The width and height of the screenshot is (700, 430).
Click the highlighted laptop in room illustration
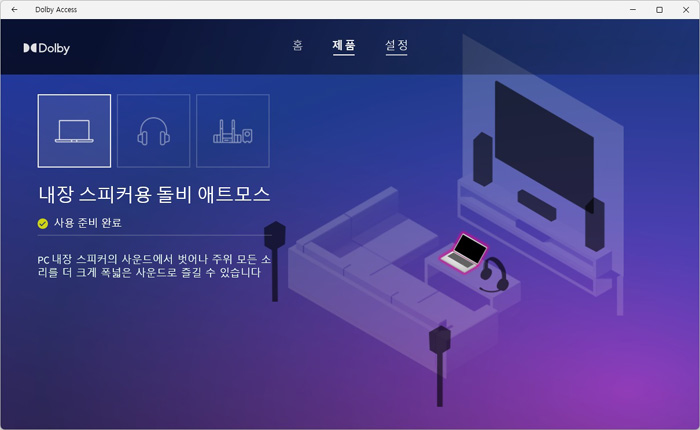click(463, 253)
